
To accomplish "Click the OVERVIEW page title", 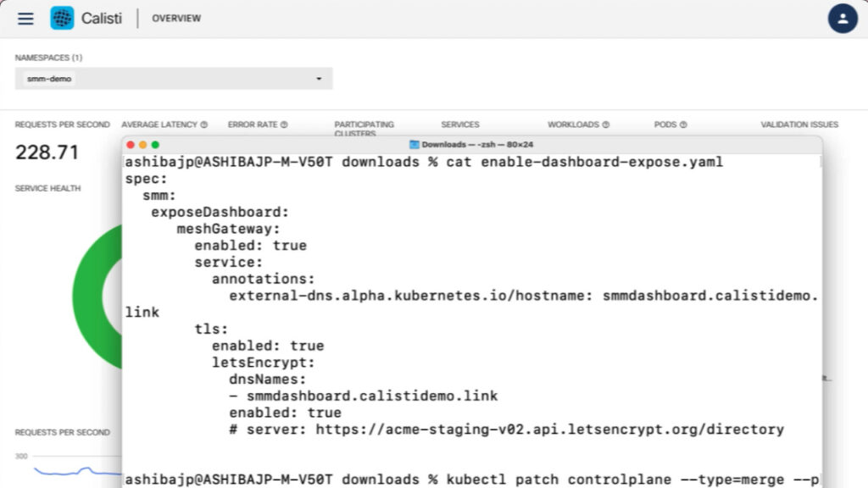I will [176, 19].
